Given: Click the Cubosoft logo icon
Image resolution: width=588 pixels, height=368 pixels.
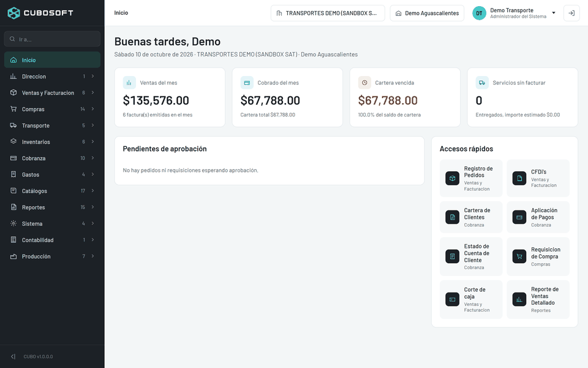Looking at the screenshot, I should pyautogui.click(x=14, y=13).
